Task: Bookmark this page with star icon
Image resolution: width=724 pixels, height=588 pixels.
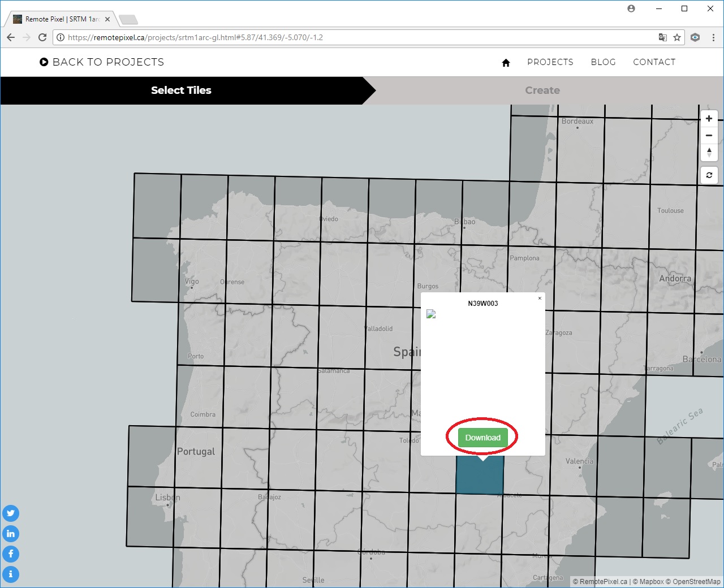Action: [x=677, y=37]
